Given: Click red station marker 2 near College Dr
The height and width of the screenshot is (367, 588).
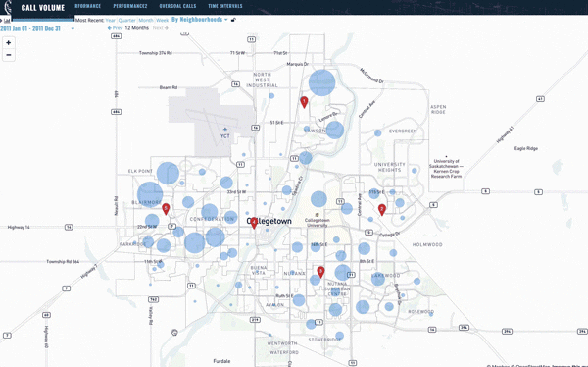Looking at the screenshot, I should (382, 210).
